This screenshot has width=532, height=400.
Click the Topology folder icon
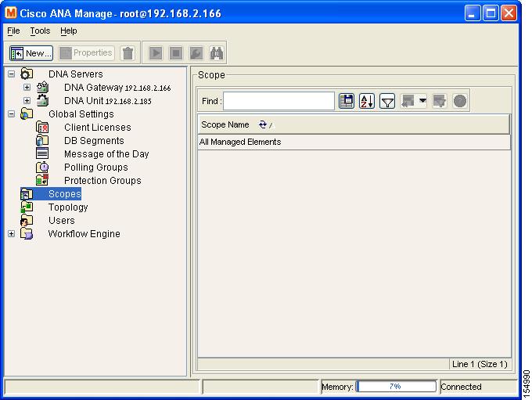tap(27, 207)
